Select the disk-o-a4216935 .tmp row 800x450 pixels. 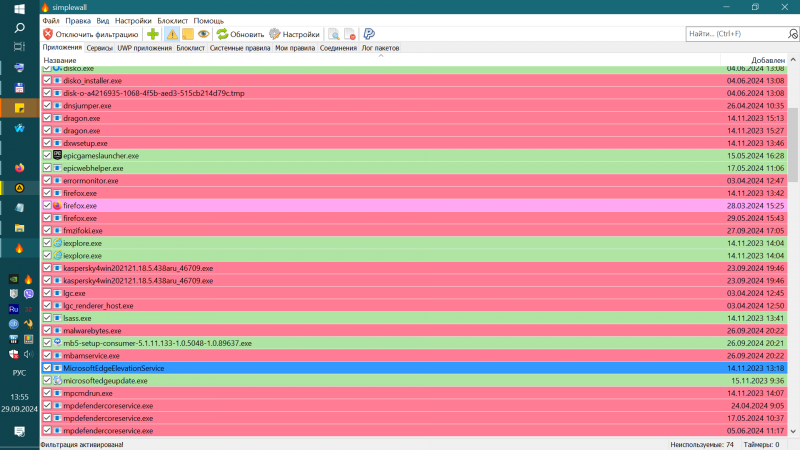point(414,93)
